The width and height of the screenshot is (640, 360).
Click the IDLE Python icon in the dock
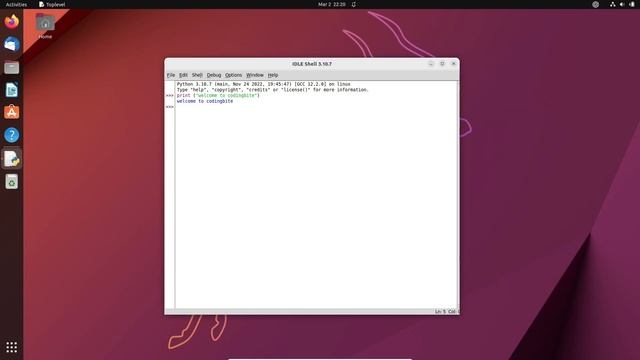click(11, 158)
